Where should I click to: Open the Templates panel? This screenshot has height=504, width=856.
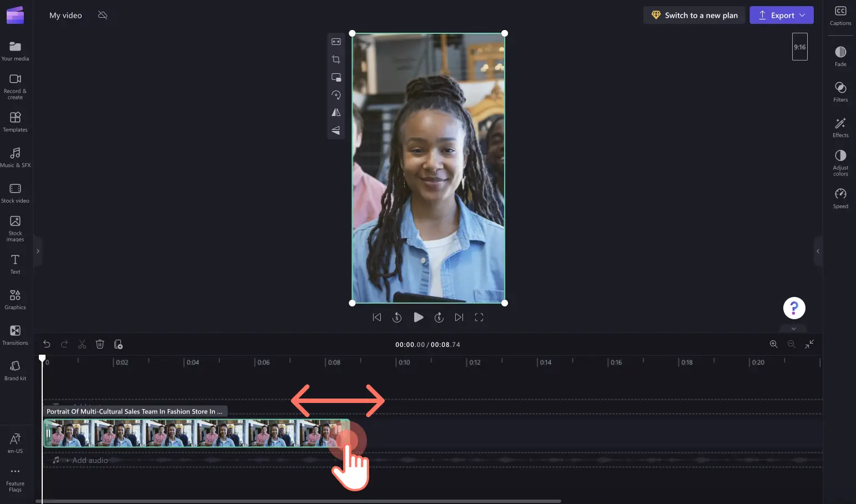[15, 122]
